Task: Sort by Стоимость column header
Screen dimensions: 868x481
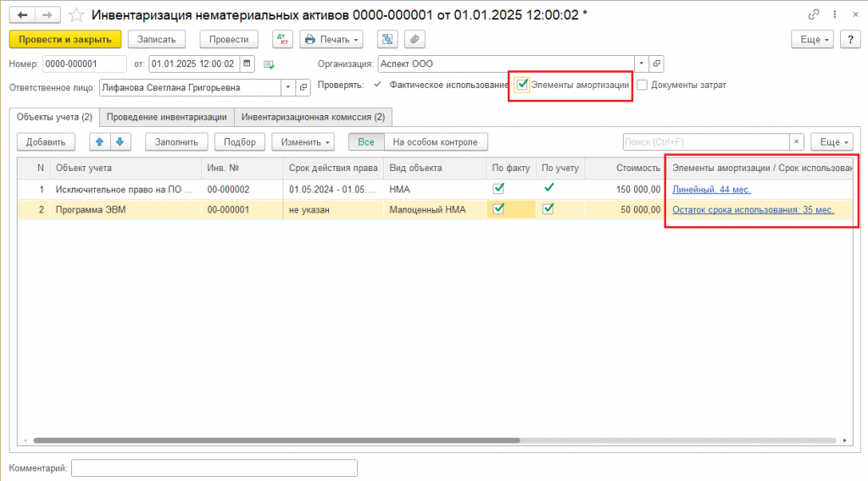Action: (626, 168)
